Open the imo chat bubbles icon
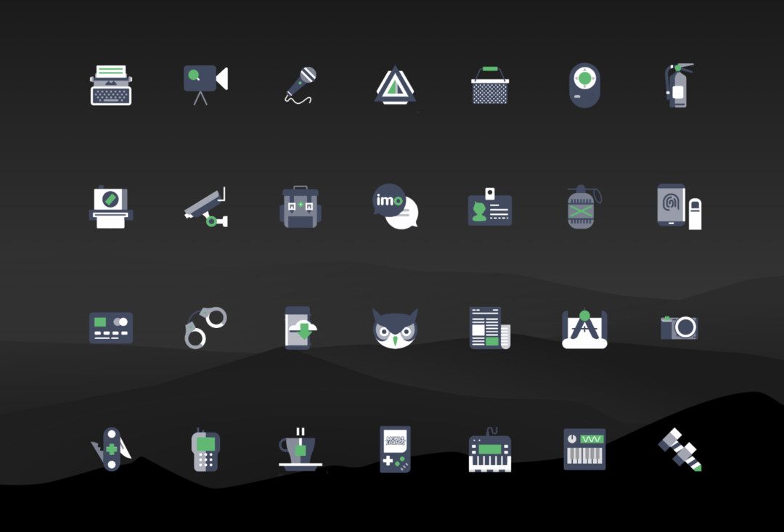This screenshot has height=532, width=784. point(395,207)
